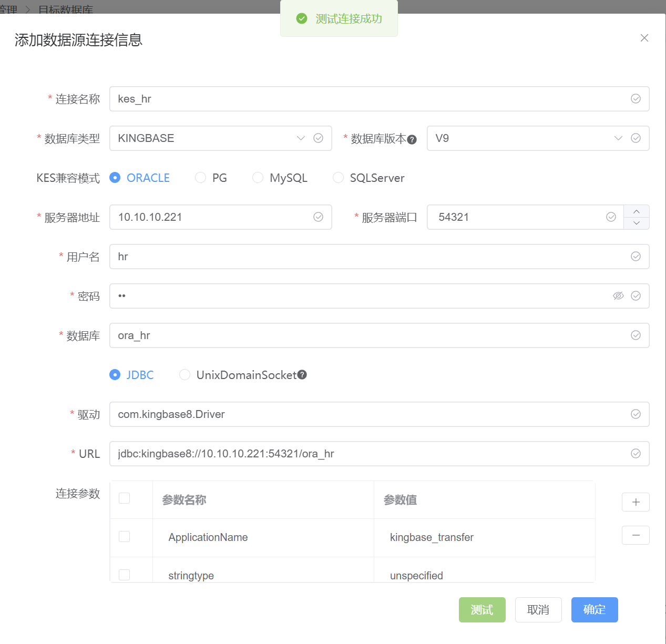Check the ApplicationName parameter row checkbox
Image resolution: width=666 pixels, height=644 pixels.
124,536
